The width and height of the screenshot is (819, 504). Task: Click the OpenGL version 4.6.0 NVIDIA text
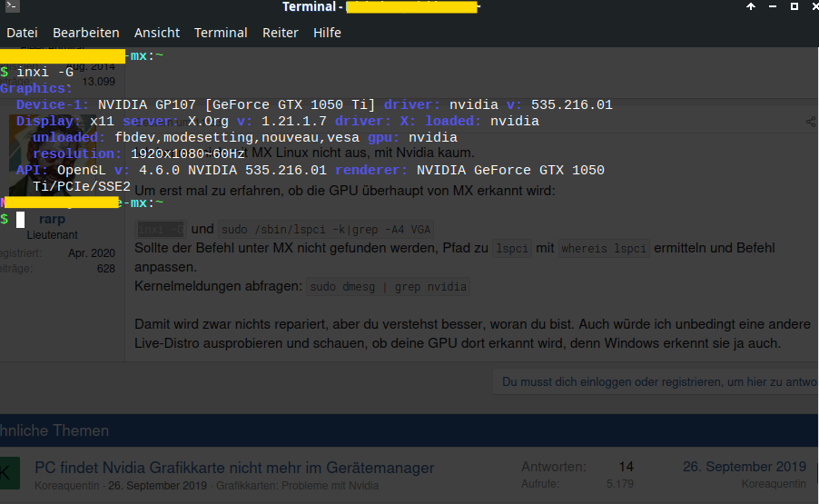point(232,170)
